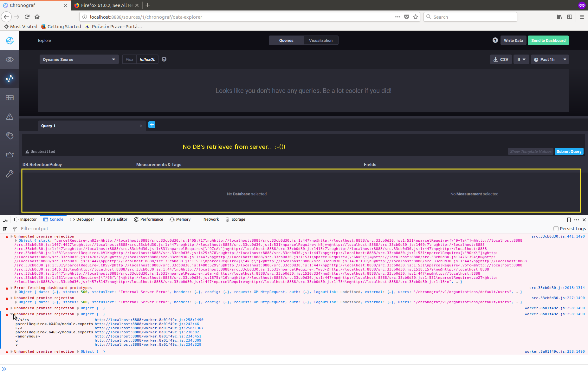
Task: Open the Alerting triangle icon in sidebar
Action: click(x=10, y=116)
